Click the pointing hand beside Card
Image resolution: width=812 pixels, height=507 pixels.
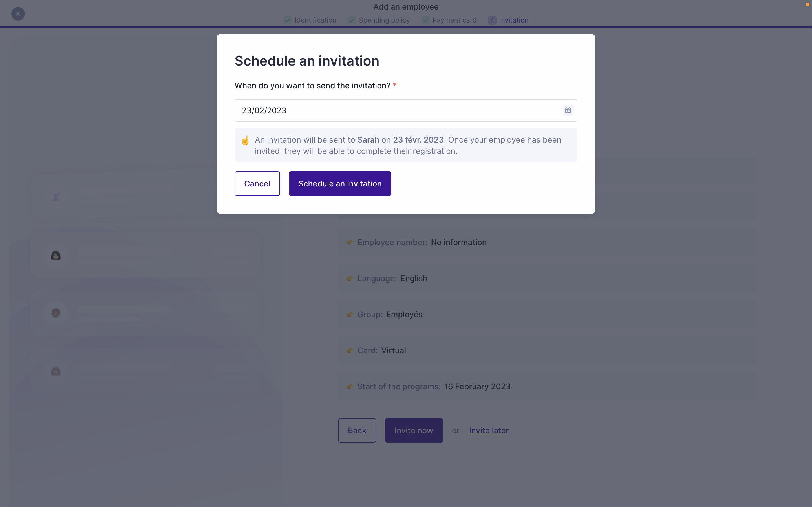(350, 350)
